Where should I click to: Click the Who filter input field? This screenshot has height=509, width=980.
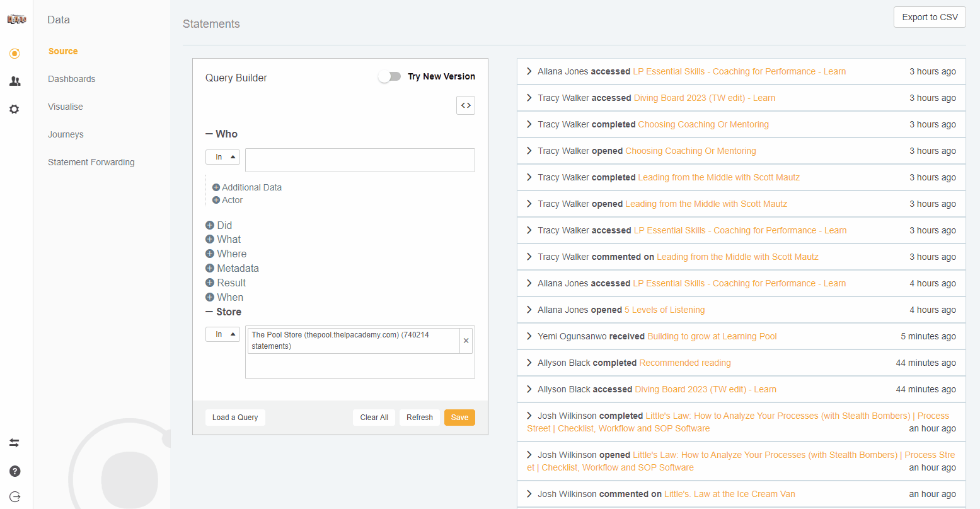(360, 160)
